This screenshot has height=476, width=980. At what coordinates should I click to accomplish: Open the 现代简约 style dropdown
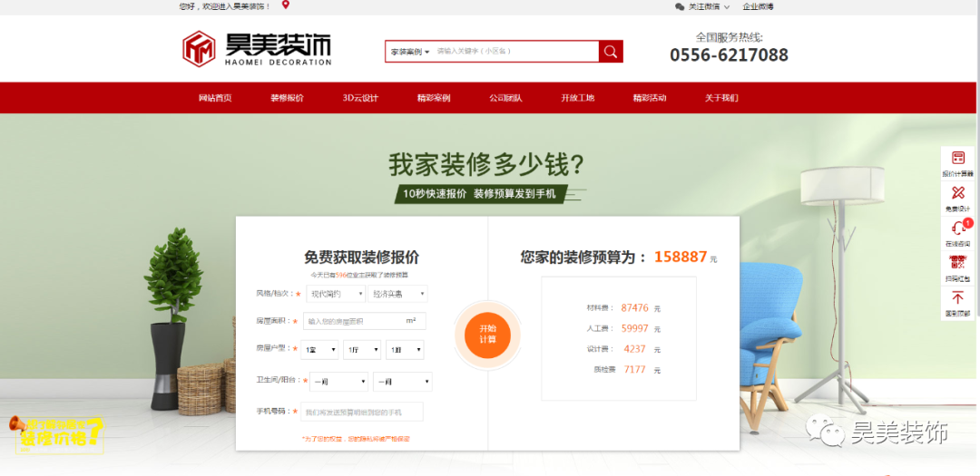pyautogui.click(x=336, y=294)
